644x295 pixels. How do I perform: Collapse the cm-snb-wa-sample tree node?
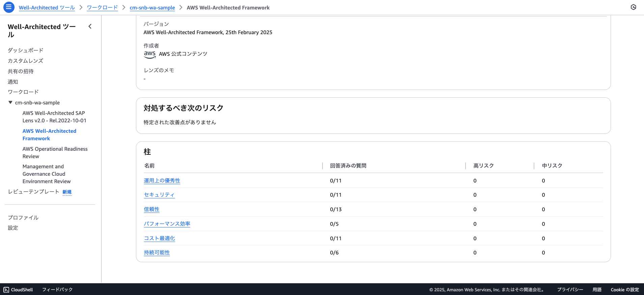[x=10, y=102]
